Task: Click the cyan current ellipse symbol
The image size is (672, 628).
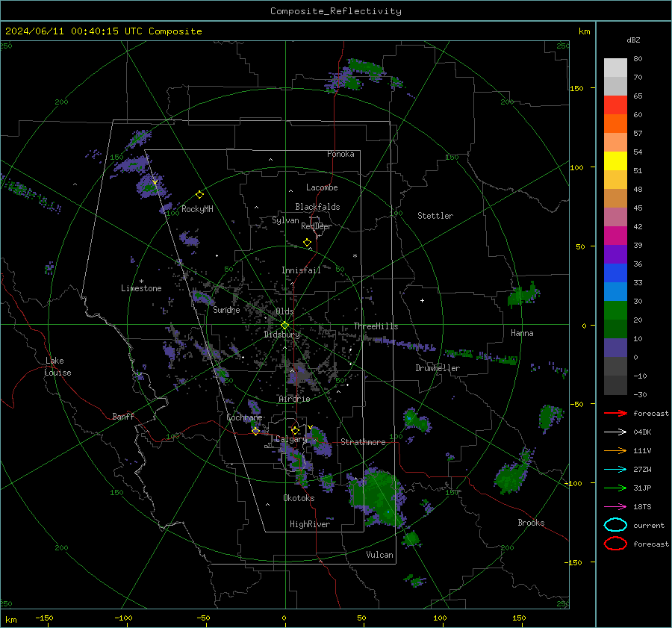Action: [x=615, y=525]
